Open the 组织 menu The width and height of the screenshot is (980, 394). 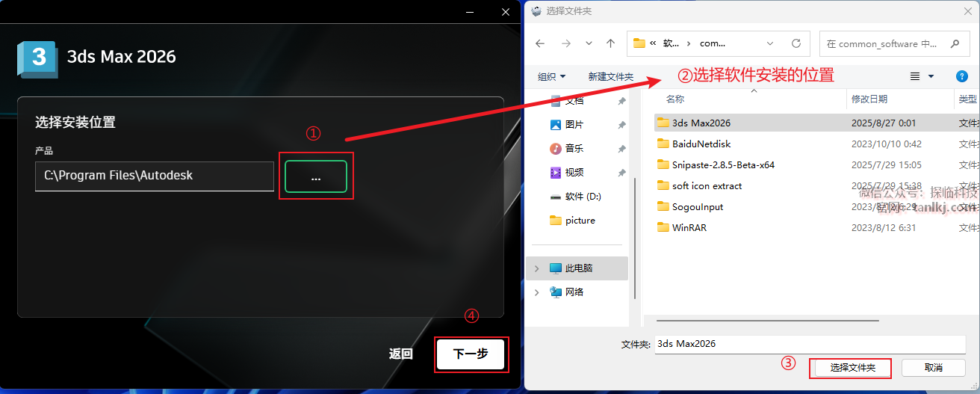coord(551,76)
